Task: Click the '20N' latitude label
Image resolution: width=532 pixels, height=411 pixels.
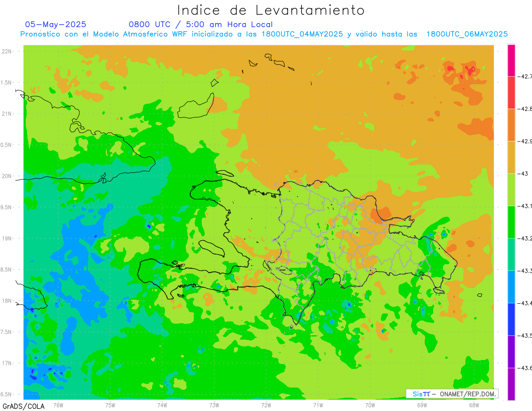Action: point(7,176)
